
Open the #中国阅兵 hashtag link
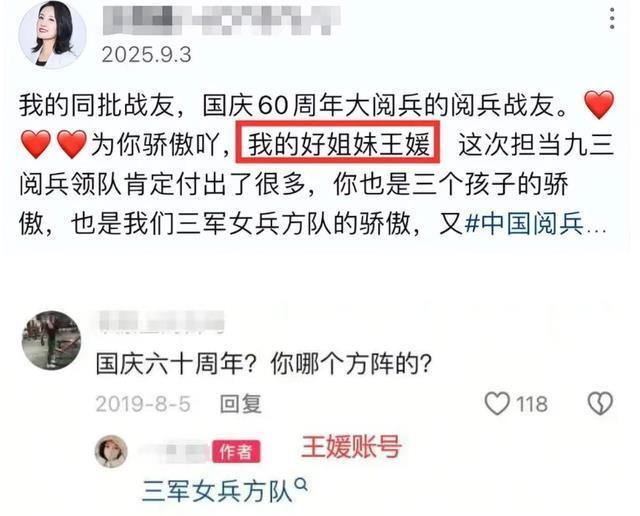(x=524, y=224)
